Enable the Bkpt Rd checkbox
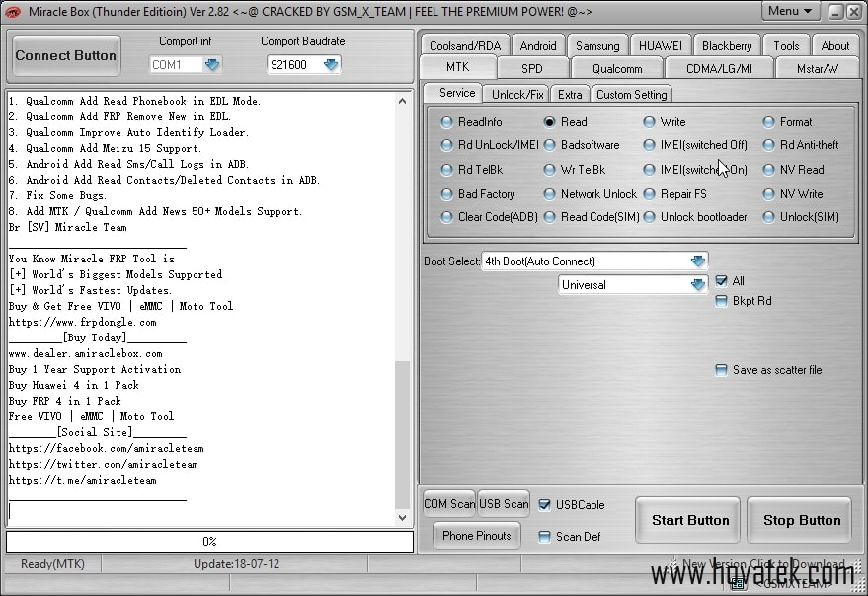The width and height of the screenshot is (868, 596). coord(721,301)
